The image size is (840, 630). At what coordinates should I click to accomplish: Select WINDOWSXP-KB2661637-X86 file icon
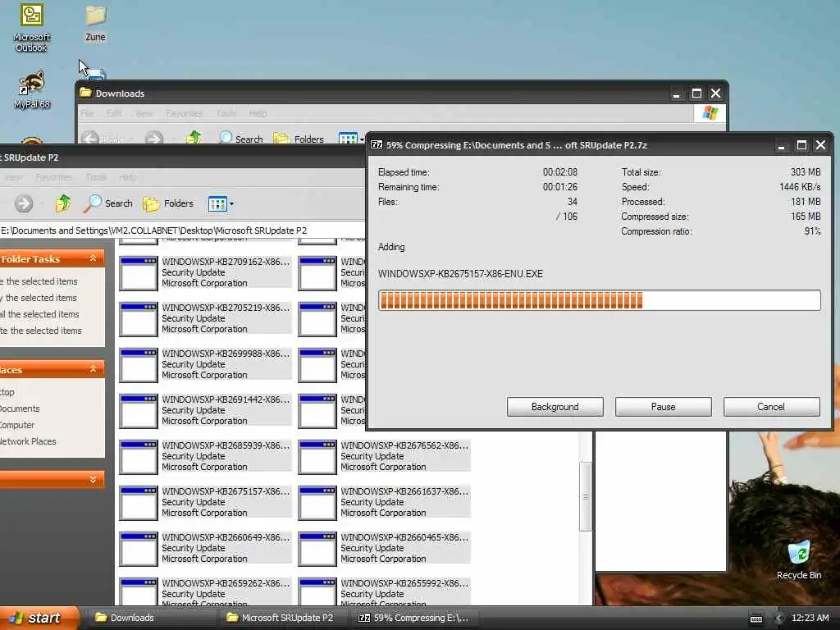coord(317,503)
